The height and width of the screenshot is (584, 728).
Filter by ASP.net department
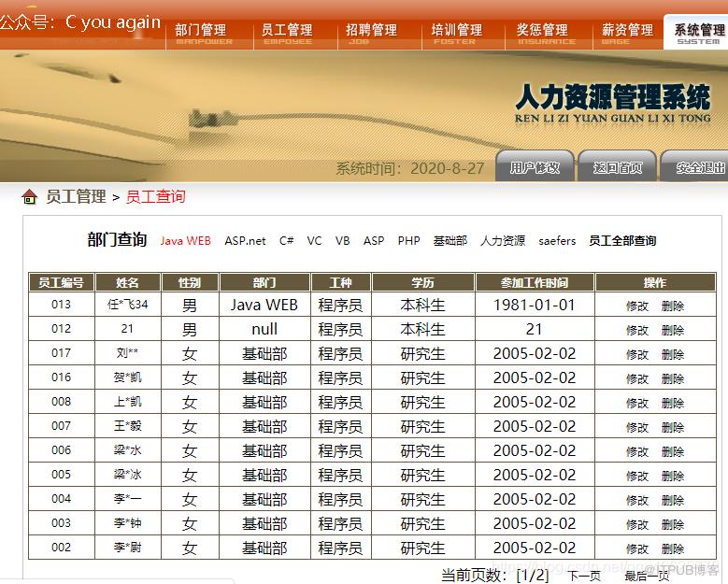[x=245, y=241]
